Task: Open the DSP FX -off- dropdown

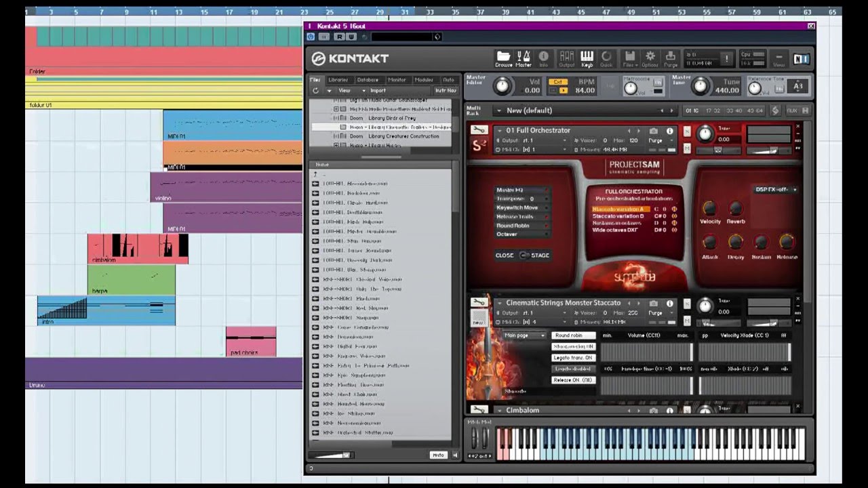Action: pyautogui.click(x=776, y=190)
